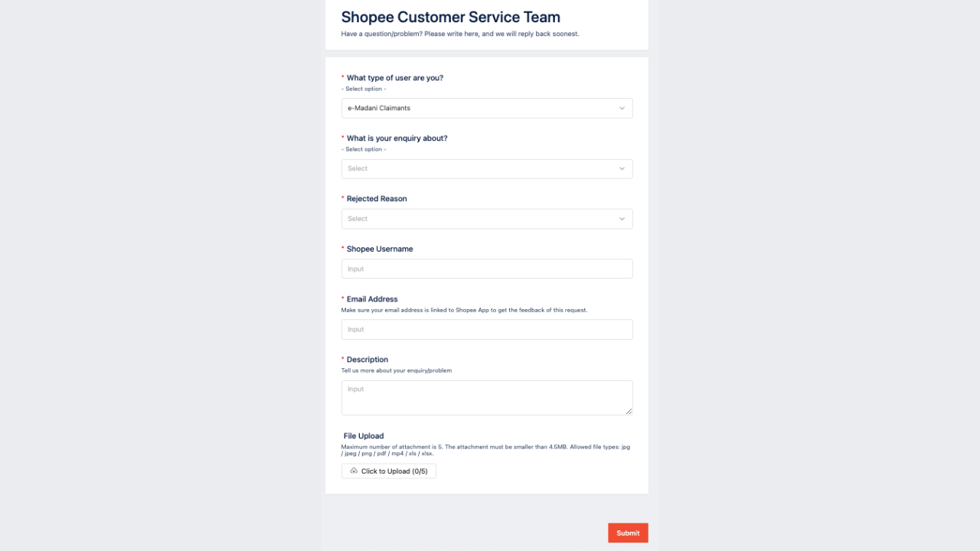Click the Shopee Username label
Image resolution: width=980 pixels, height=551 pixels.
pos(380,249)
